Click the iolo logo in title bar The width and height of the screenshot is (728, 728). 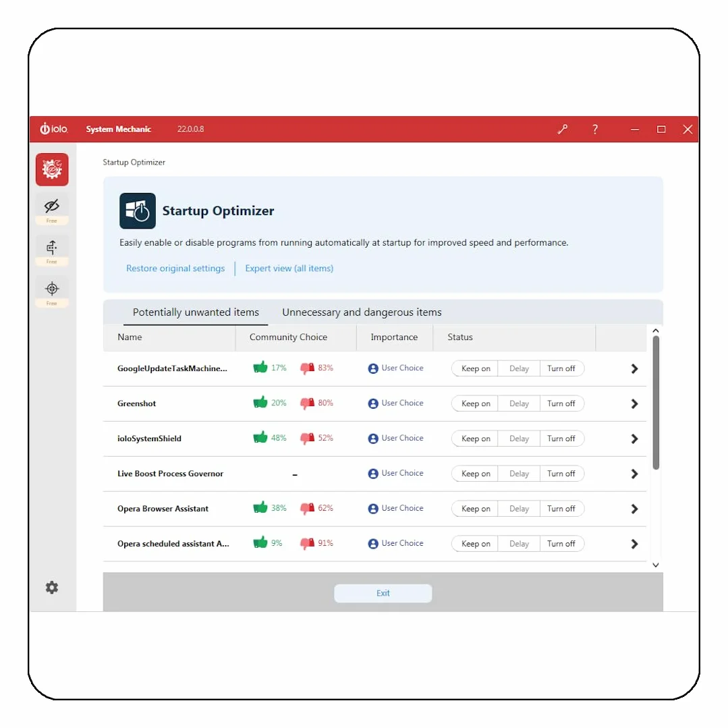[x=54, y=129]
